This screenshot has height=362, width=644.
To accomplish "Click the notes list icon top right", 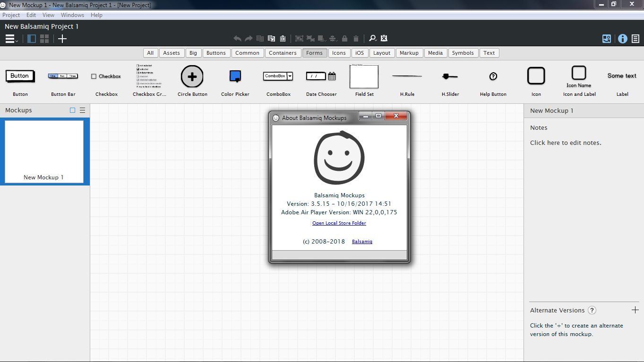I will click(x=635, y=39).
